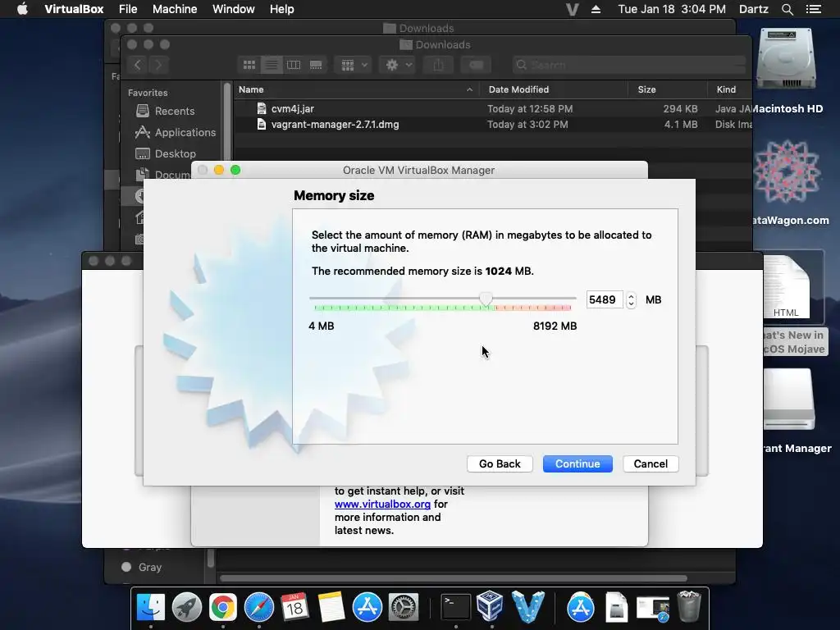Click Finder share button
840x630 pixels.
438,65
